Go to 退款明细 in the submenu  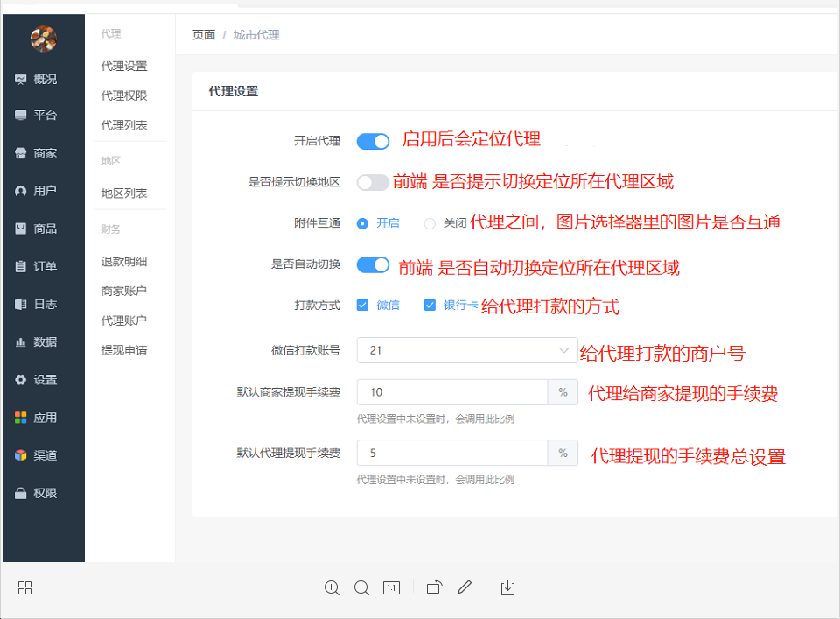click(x=123, y=262)
